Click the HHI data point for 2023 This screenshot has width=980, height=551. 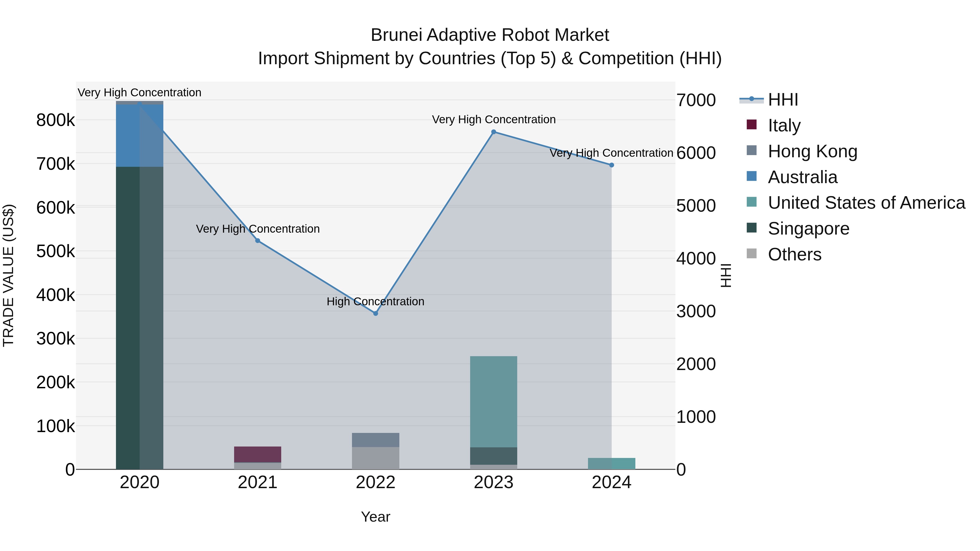(x=494, y=132)
